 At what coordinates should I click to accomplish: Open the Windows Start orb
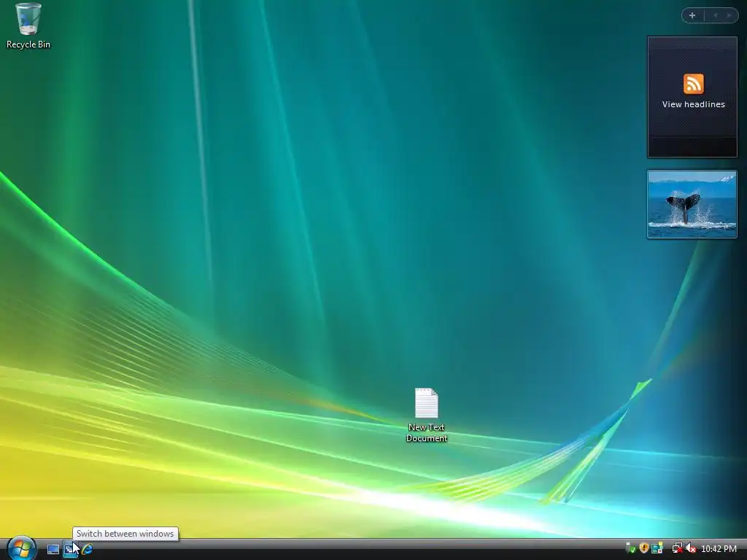(21, 548)
